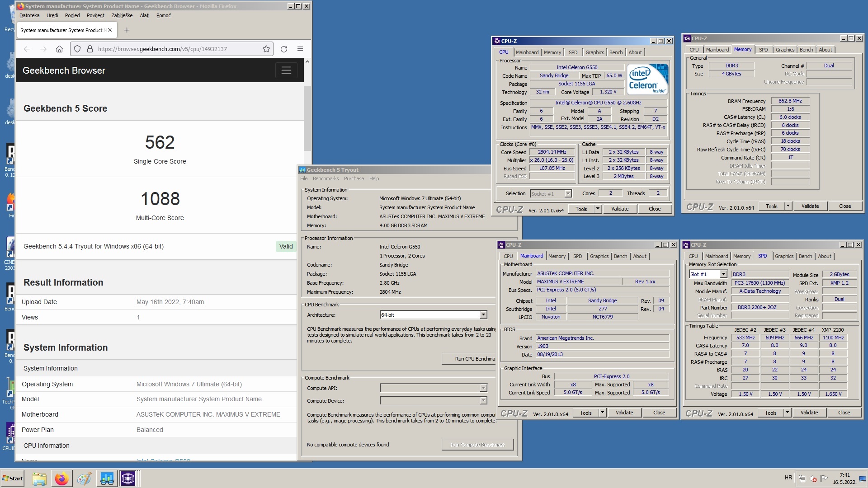Open the Windows Start menu
The height and width of the screenshot is (488, 868).
coord(13,479)
